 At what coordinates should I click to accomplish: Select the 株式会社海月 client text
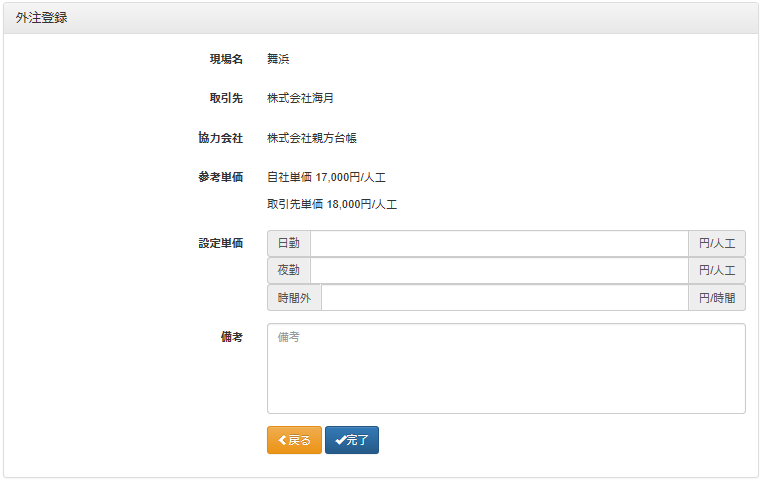[301, 98]
